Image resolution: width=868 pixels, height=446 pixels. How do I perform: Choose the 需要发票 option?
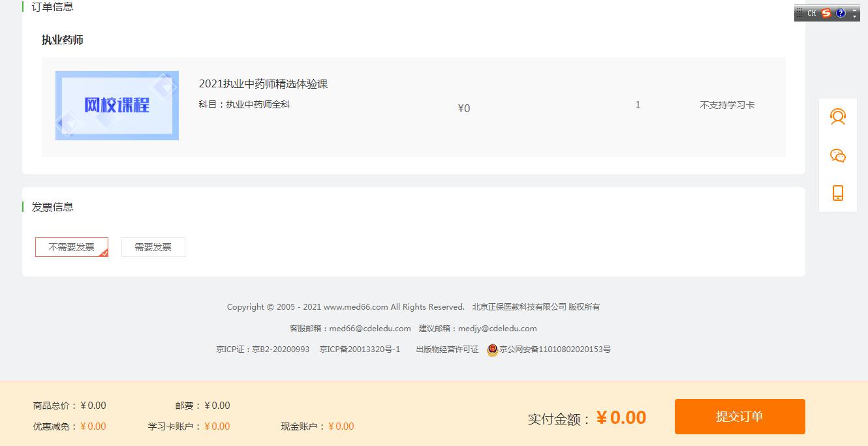pos(153,247)
